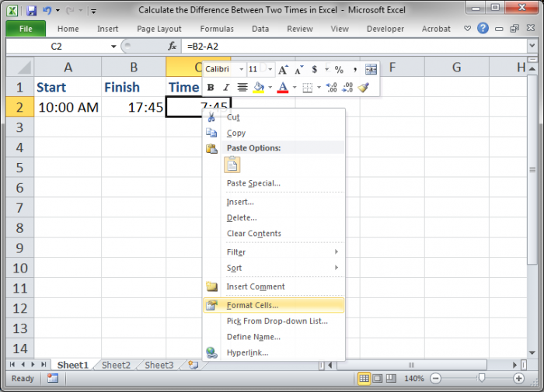Expand the formula bar with the chevron
The image size is (544, 392).
click(532, 46)
